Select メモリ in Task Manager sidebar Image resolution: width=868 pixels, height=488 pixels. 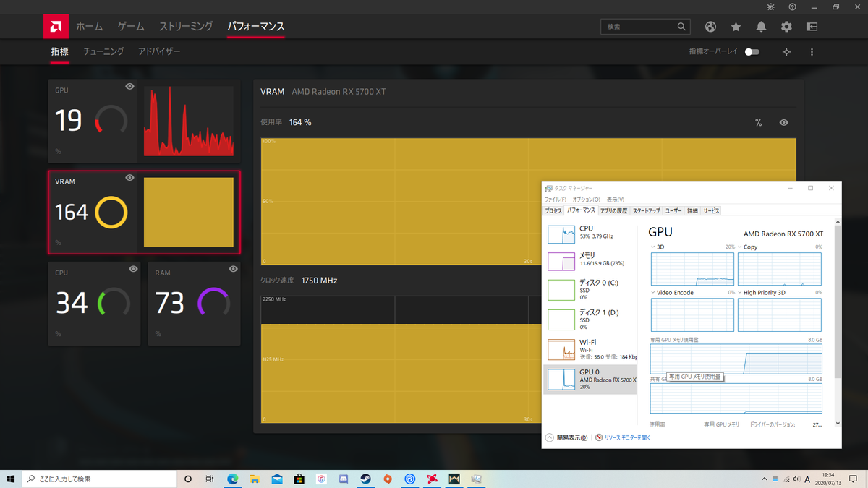pos(590,260)
